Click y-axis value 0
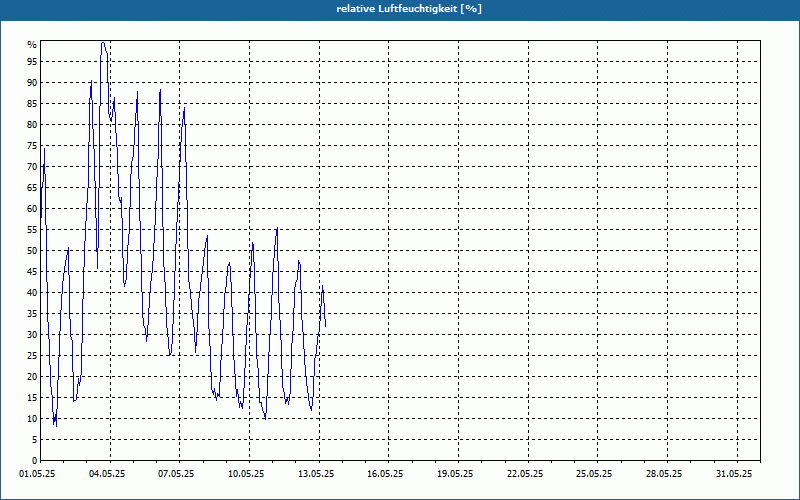Screen dimensions: 800x500 34,461
